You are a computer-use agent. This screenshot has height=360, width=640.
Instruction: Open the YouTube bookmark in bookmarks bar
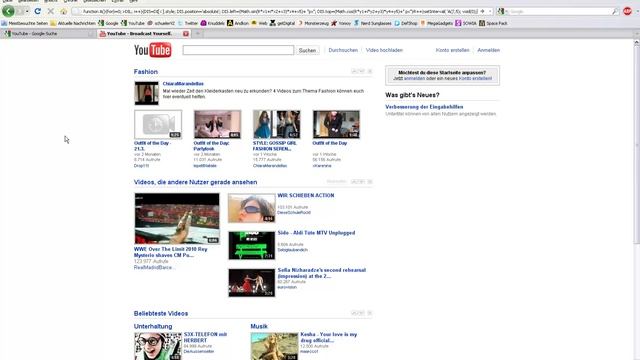(x=133, y=23)
